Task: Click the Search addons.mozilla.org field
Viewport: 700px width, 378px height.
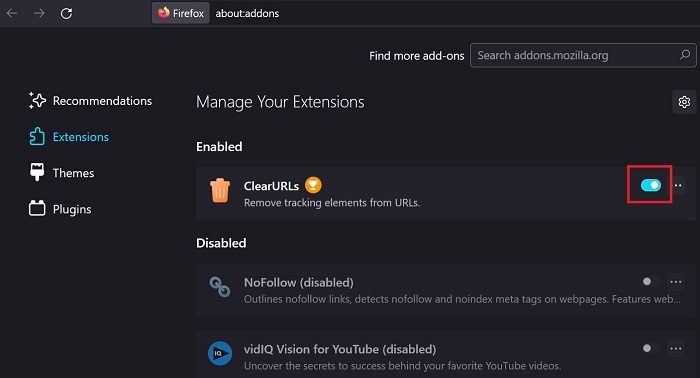Action: click(x=583, y=55)
